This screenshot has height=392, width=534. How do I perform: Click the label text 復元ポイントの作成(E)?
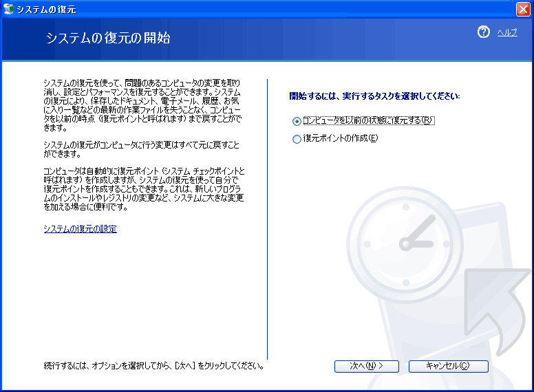coord(341,139)
